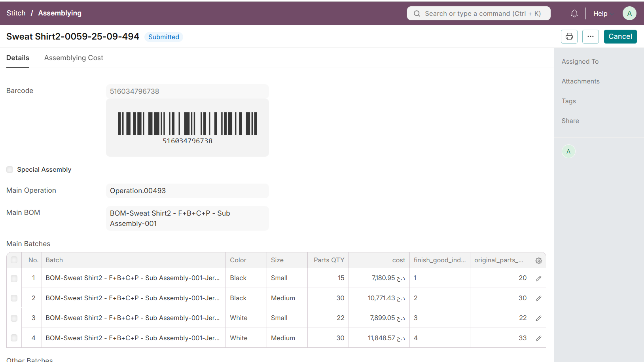Click Attachments in sidebar
This screenshot has width=644, height=362.
click(580, 81)
